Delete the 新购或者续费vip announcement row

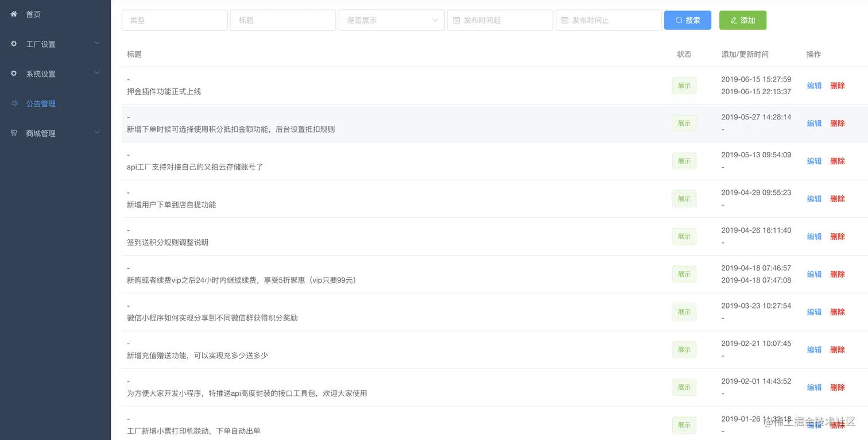[838, 275]
